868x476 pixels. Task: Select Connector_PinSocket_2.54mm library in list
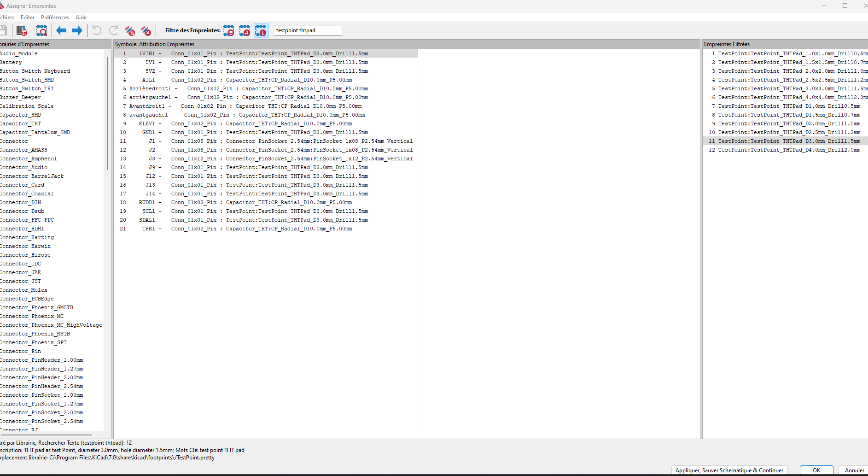(41, 421)
